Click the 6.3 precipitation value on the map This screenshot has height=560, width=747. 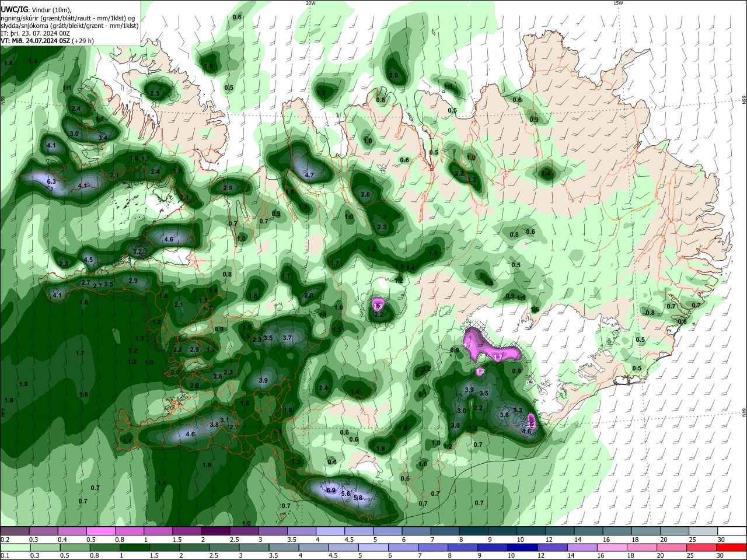(x=51, y=182)
